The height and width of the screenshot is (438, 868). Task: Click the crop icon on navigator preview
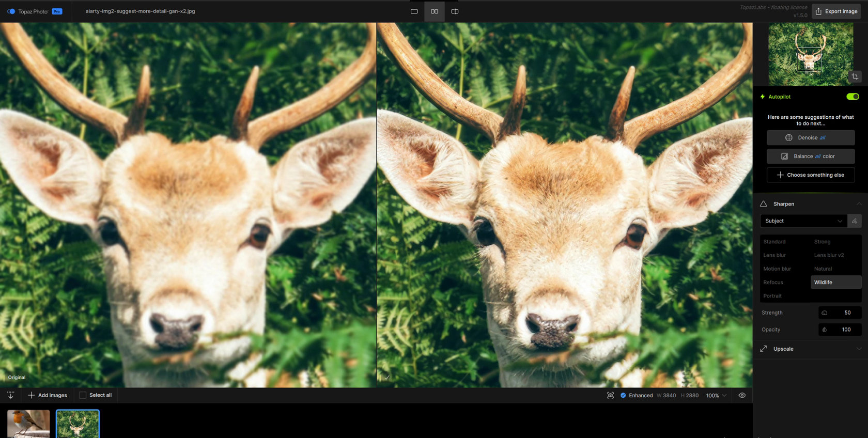tap(855, 76)
